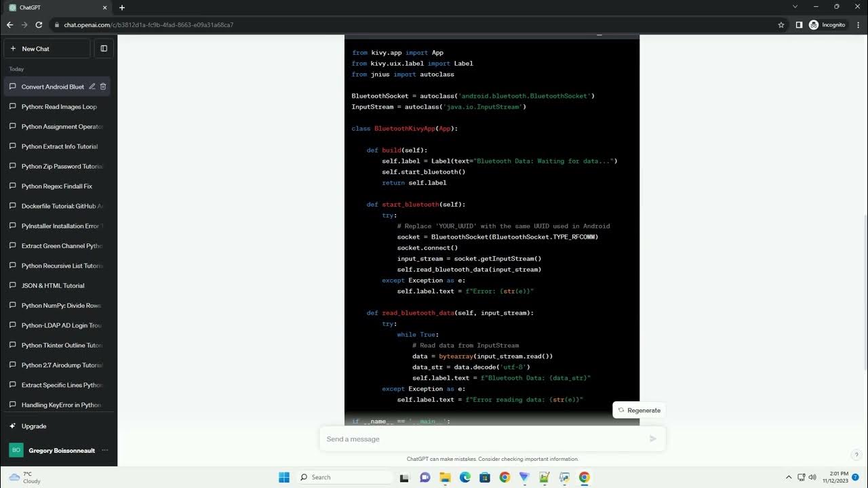
Task: Delete the Convert Android Bluet chat with trash icon
Action: click(103, 87)
